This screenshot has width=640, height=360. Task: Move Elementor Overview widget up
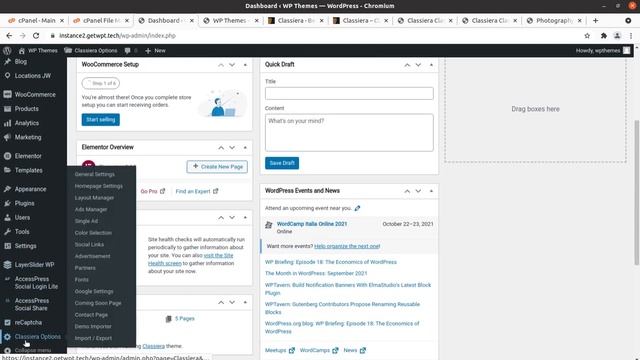coord(221,147)
